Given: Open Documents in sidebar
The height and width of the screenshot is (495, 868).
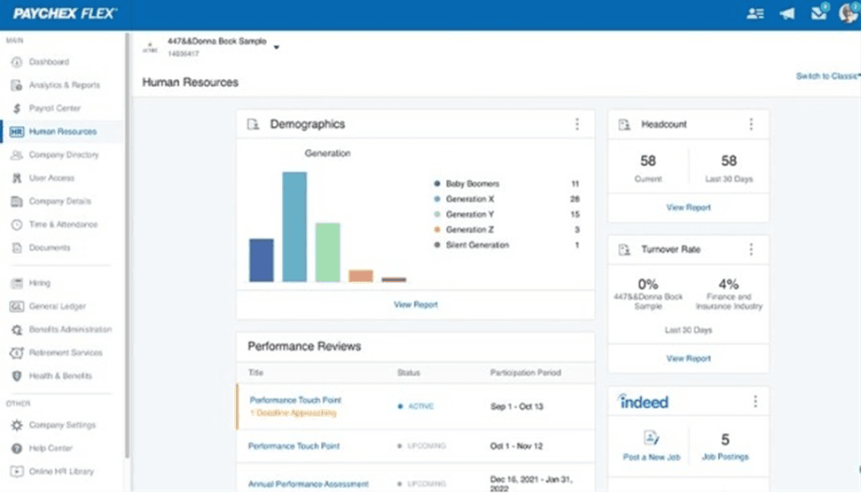Looking at the screenshot, I should (50, 248).
